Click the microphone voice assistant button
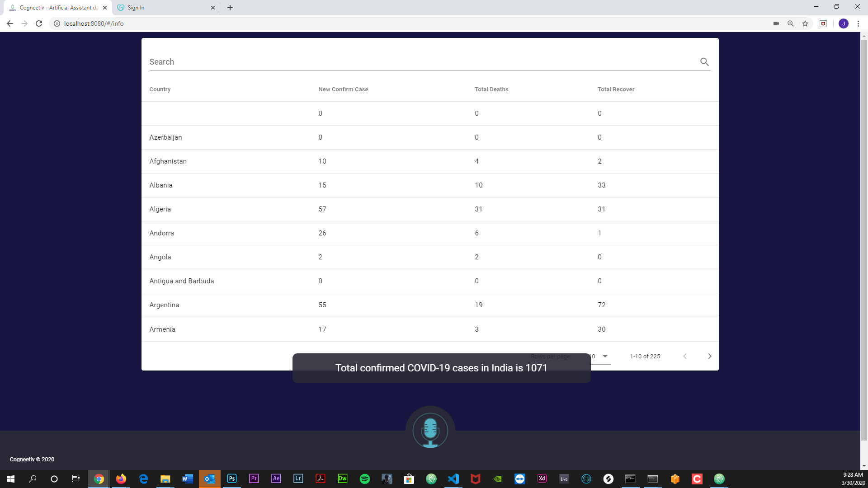This screenshot has height=488, width=868. 430,430
